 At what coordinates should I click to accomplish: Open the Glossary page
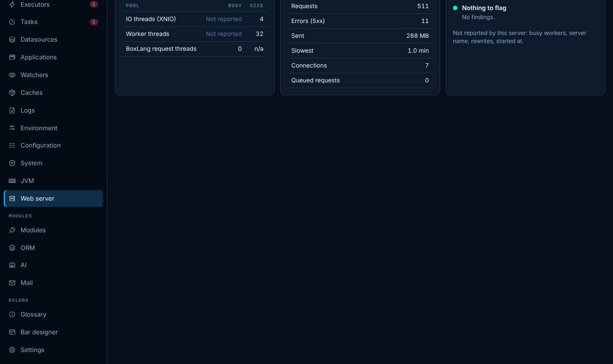pos(53,315)
